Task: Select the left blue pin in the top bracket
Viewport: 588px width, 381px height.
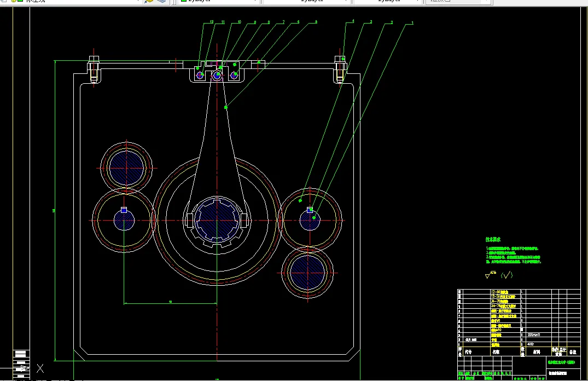Action: coord(200,75)
